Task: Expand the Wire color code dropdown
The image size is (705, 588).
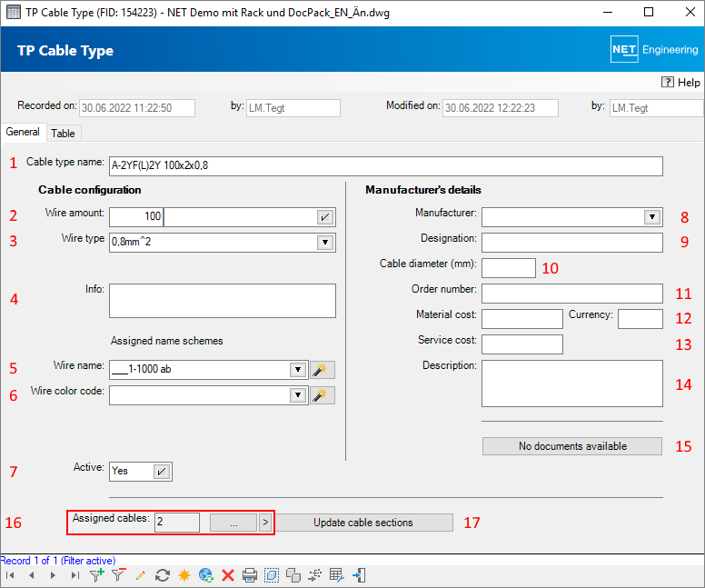Action: click(298, 395)
